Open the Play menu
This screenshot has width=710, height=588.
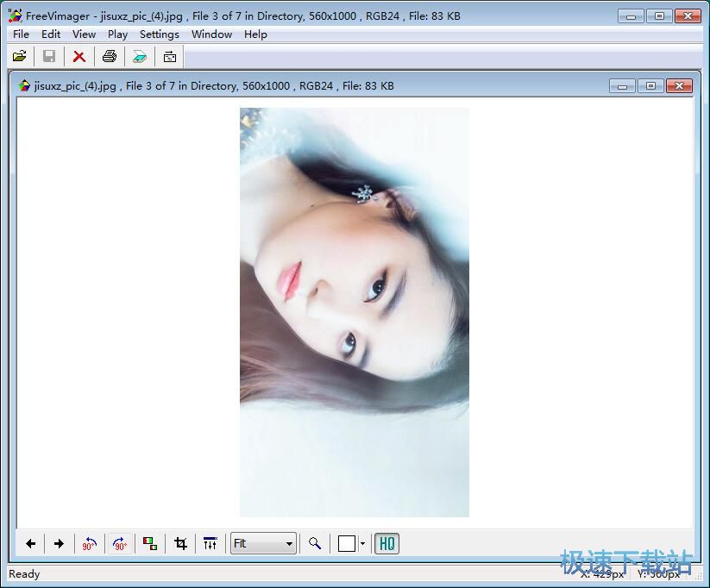[x=117, y=34]
